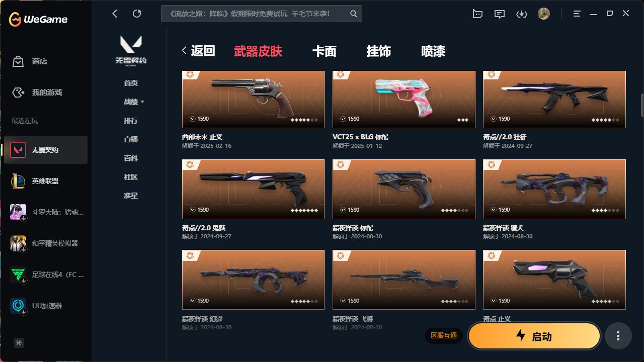Image resolution: width=644 pixels, height=362 pixels.
Task: Open the three-dot more options button
Action: 618,336
